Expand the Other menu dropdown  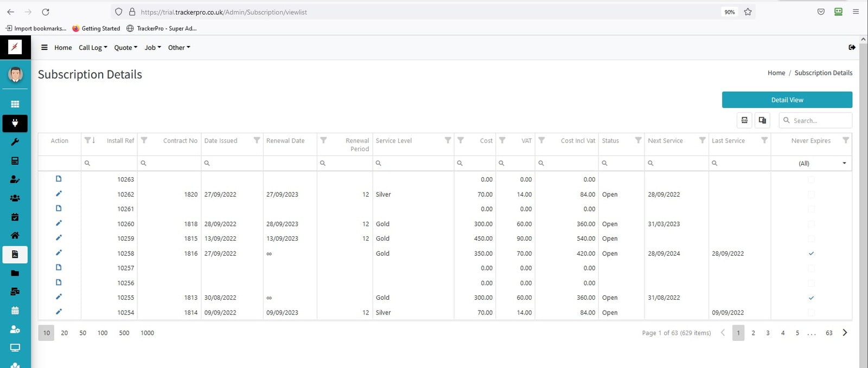pyautogui.click(x=179, y=48)
